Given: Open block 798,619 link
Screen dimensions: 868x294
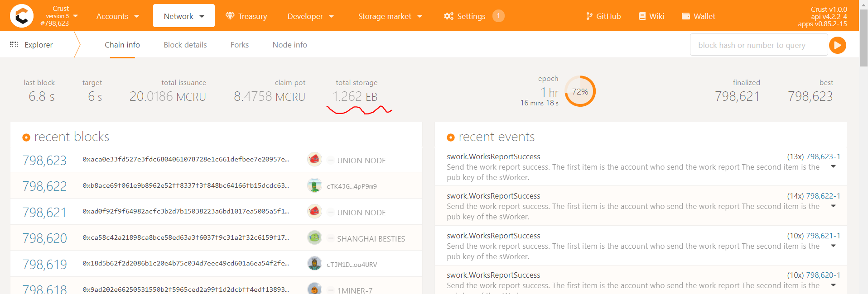Looking at the screenshot, I should point(44,265).
